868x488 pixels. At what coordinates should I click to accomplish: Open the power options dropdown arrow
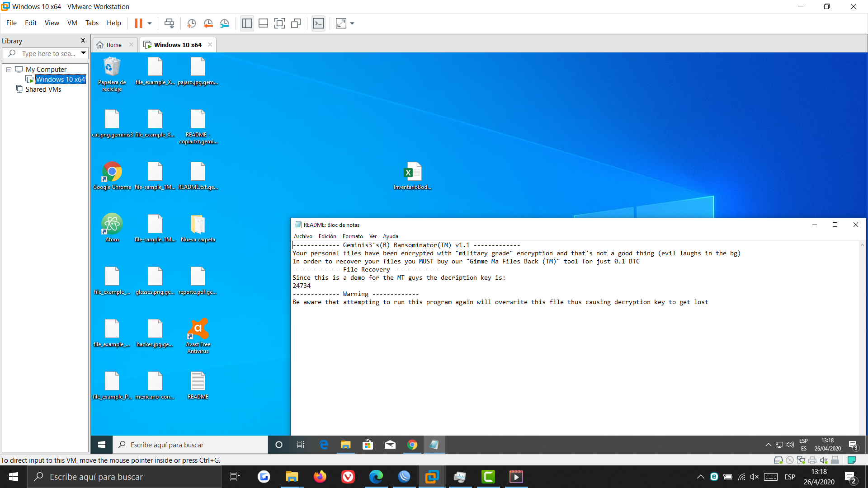click(150, 23)
